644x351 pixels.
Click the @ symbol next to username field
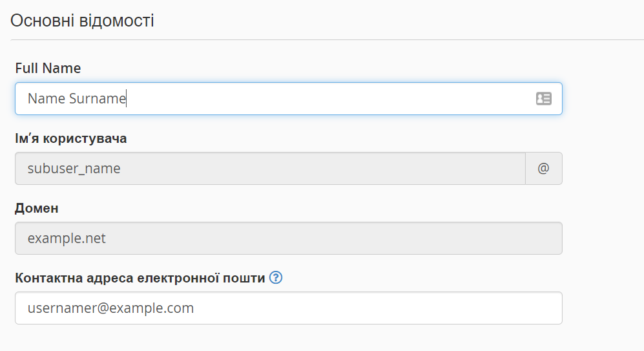coord(543,168)
